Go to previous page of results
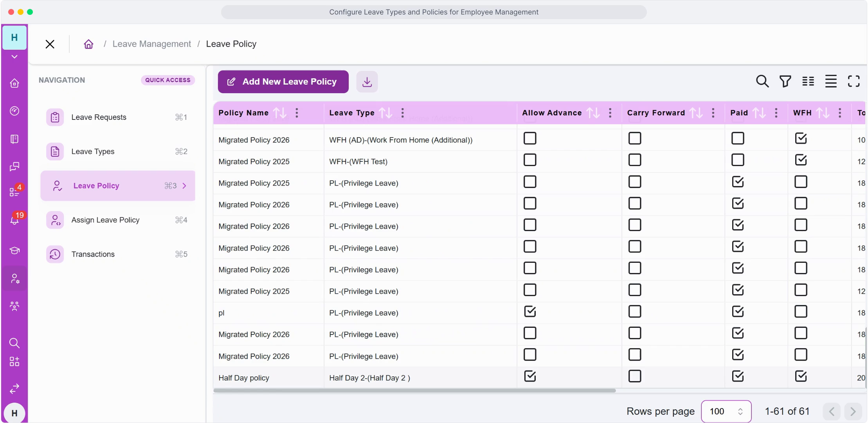 click(x=831, y=412)
